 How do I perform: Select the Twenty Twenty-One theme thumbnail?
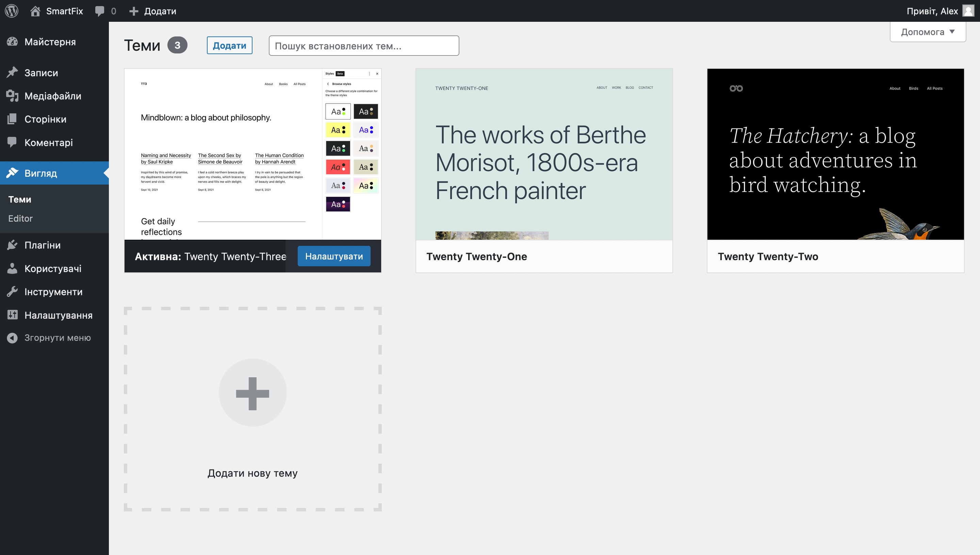(543, 154)
